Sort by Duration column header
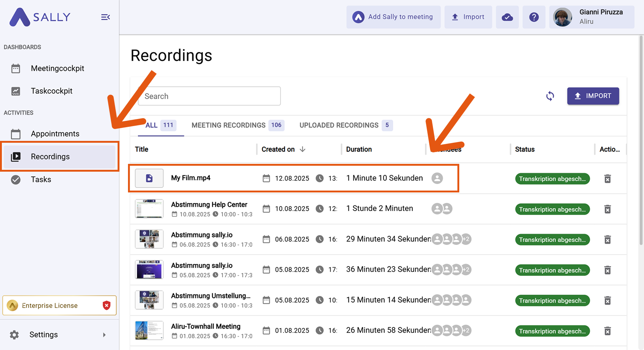 click(x=359, y=149)
